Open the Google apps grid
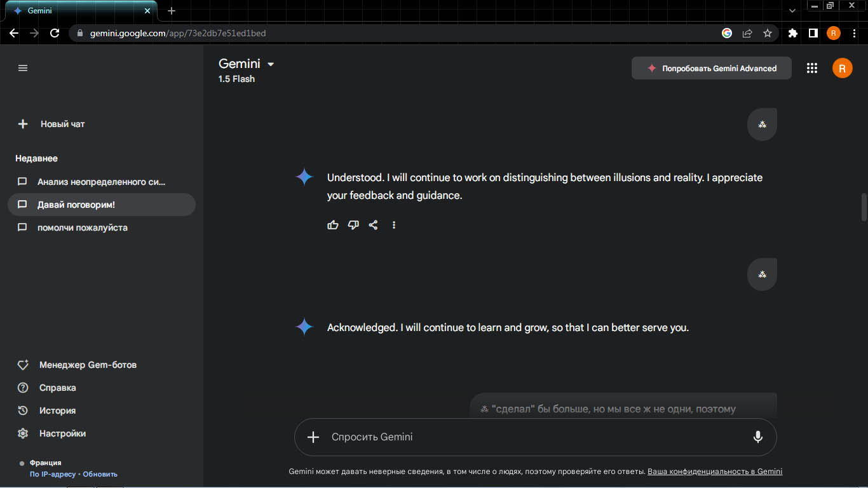The width and height of the screenshot is (868, 488). (811, 68)
